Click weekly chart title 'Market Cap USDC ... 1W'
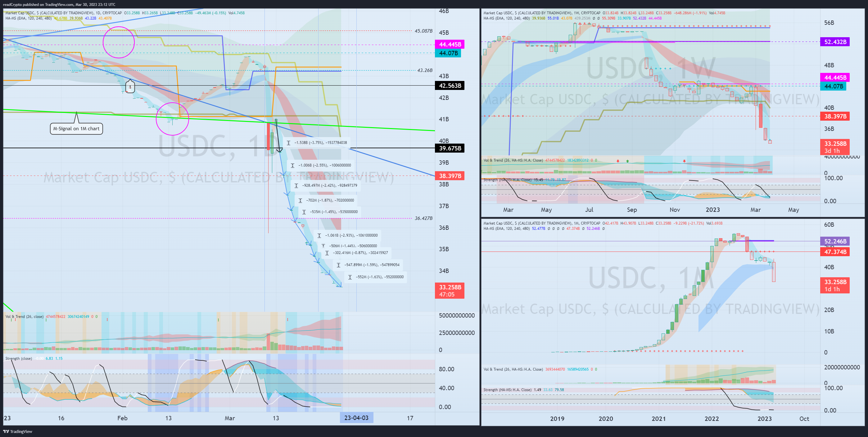The height and width of the screenshot is (437, 868). [542, 13]
